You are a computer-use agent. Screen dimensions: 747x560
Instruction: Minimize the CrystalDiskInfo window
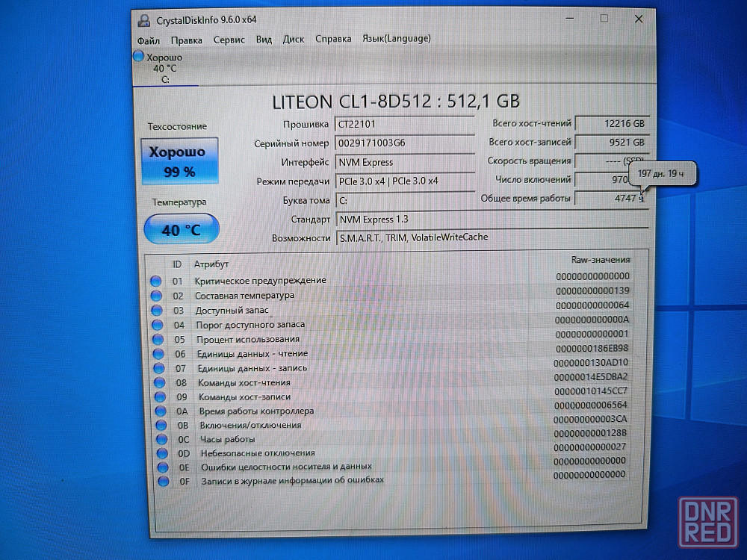coord(569,19)
